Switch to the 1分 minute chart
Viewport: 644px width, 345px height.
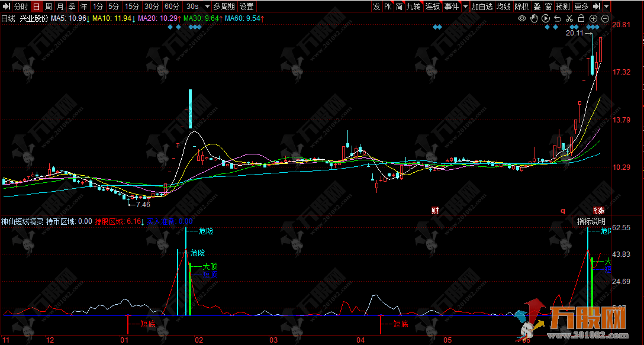tap(98, 7)
